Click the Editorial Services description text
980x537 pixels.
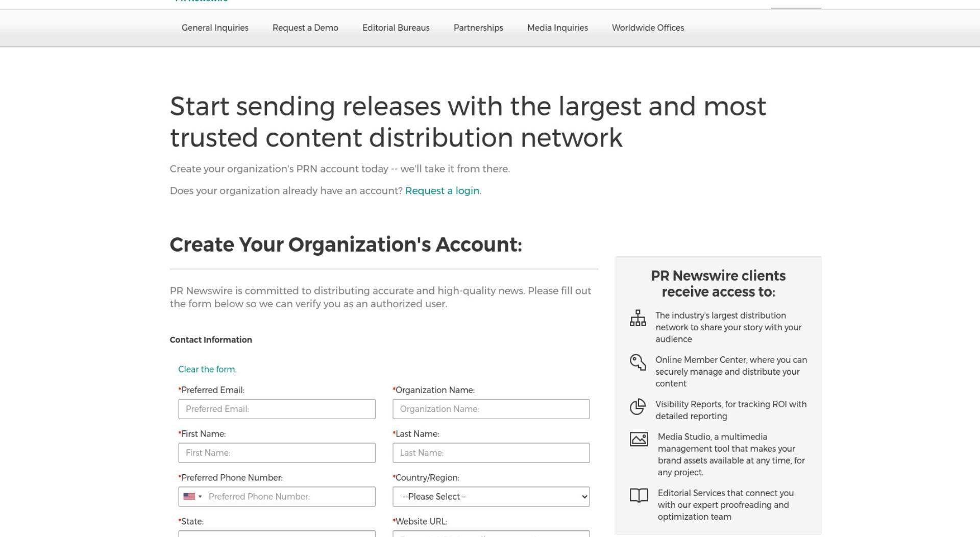[x=726, y=505]
